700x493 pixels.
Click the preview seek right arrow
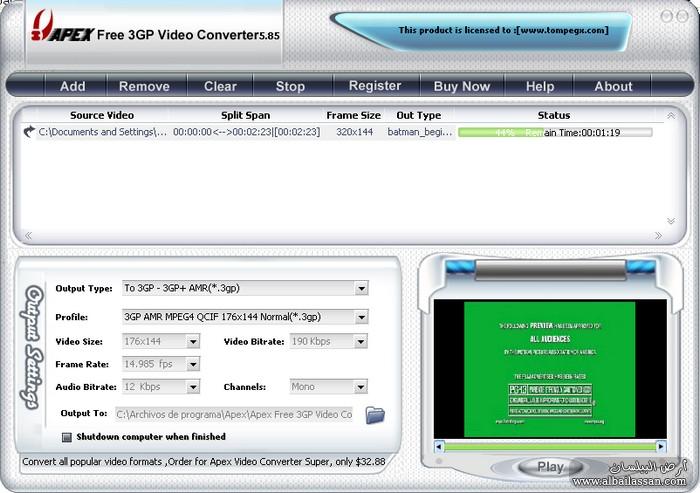661,446
